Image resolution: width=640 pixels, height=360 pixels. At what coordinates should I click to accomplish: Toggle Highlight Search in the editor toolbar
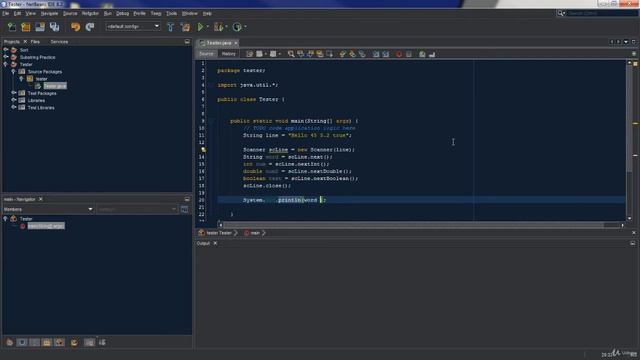[x=320, y=54]
